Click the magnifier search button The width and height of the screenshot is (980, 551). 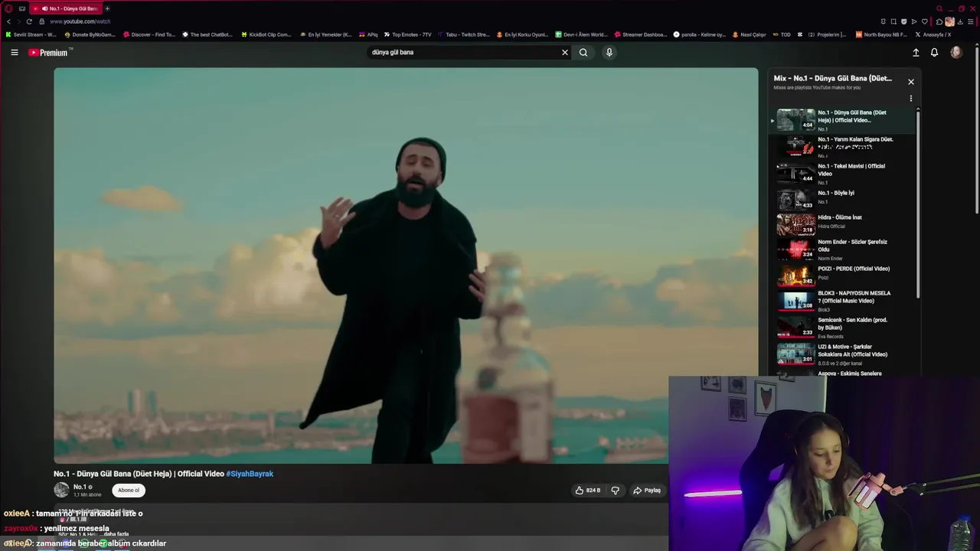(x=583, y=52)
